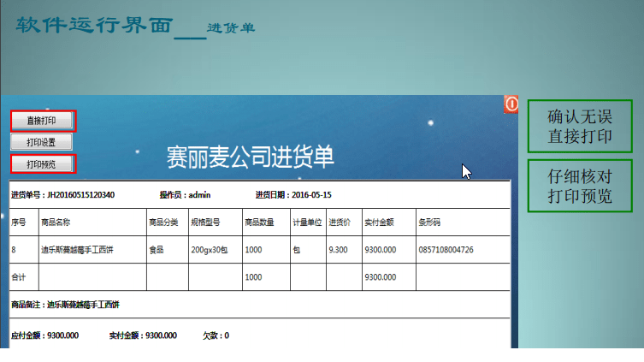
Task: Click 欠款：0 text
Action: (216, 335)
